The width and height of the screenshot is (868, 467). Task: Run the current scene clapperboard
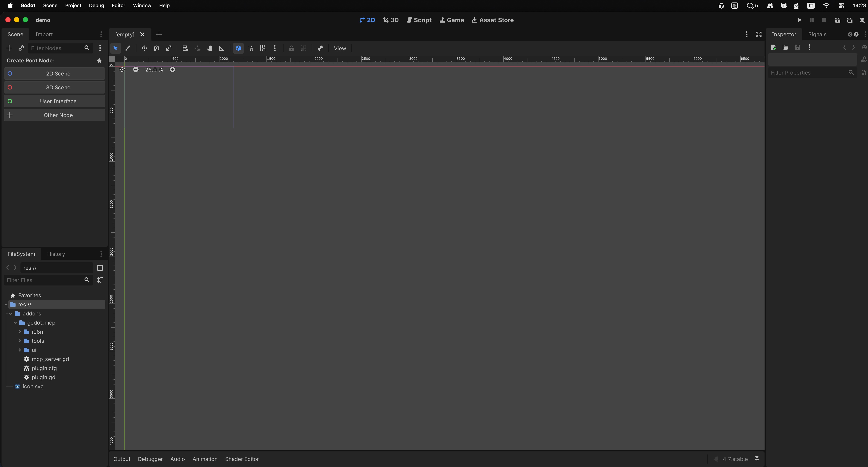pos(837,20)
